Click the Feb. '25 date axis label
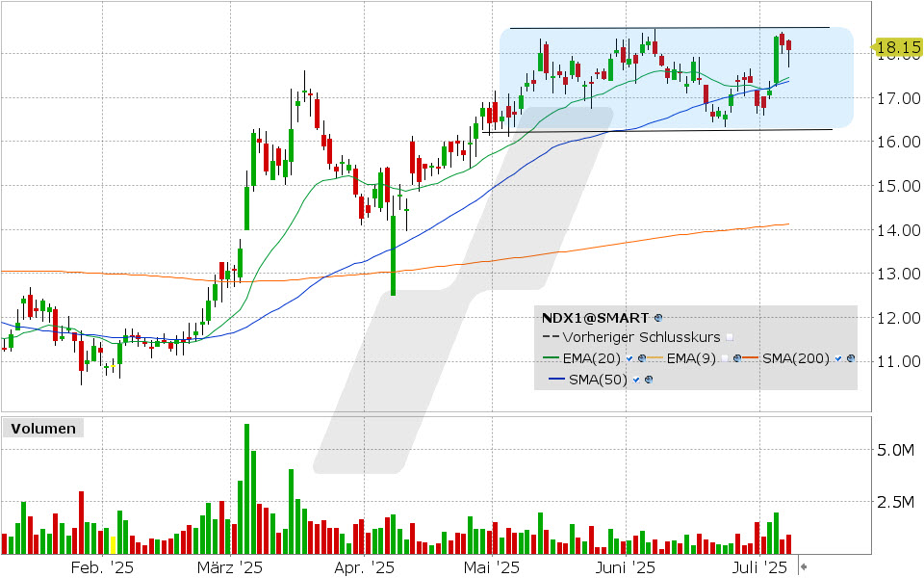 pyautogui.click(x=102, y=567)
